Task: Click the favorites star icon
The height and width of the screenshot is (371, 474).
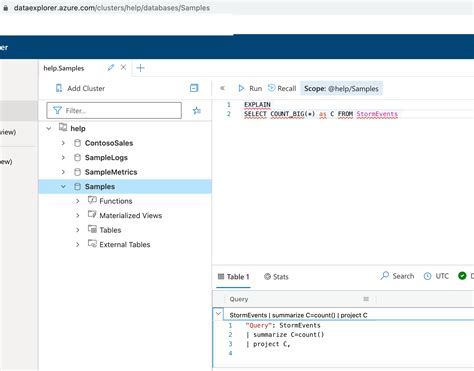Action: (x=197, y=110)
